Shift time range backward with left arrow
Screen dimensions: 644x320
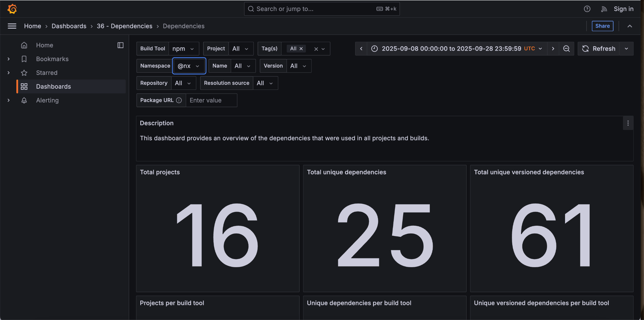(x=361, y=49)
